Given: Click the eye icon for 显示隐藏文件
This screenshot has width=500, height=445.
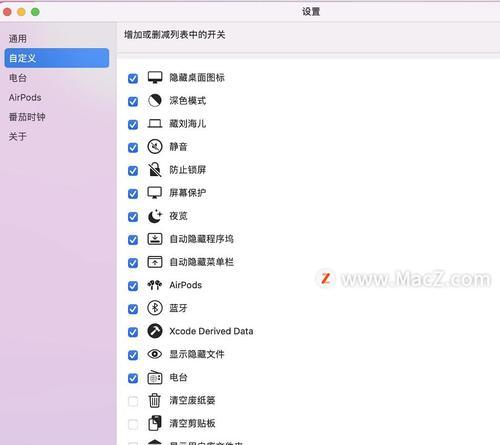Looking at the screenshot, I should coord(155,354).
